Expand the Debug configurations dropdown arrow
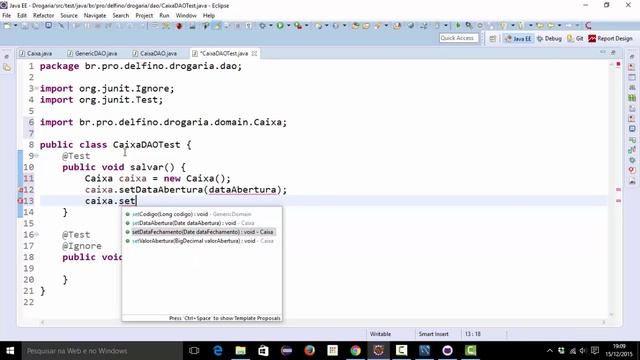This screenshot has width=640, height=360. click(271, 26)
